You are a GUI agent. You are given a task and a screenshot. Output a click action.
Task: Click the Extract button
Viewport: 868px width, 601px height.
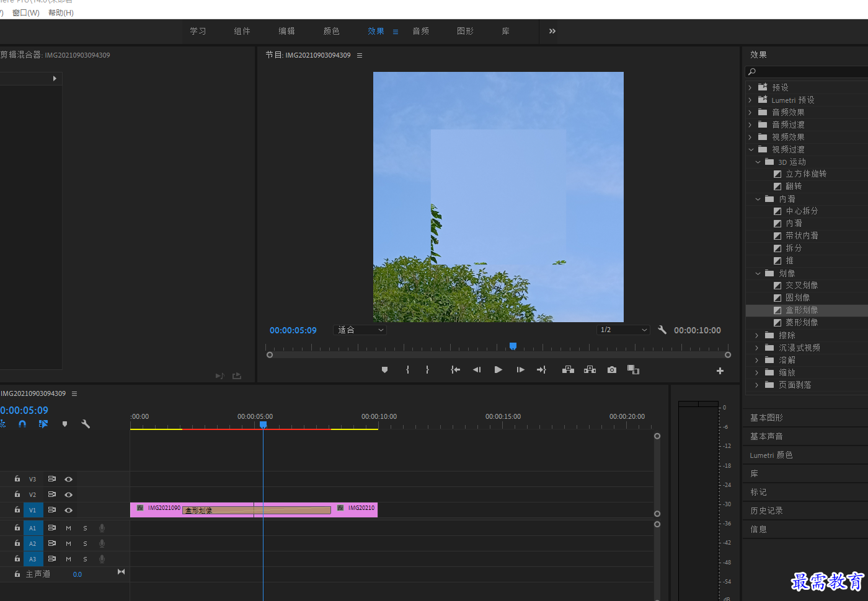590,370
